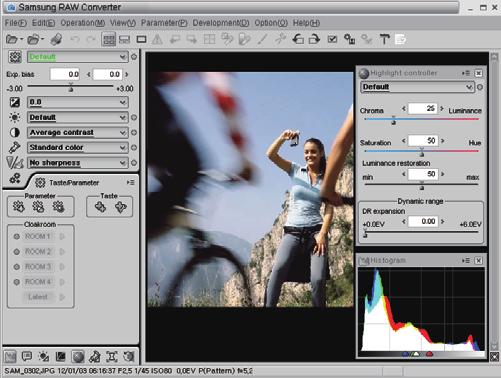Open file icon in toolbar
501x378 pixels.
pyautogui.click(x=12, y=39)
